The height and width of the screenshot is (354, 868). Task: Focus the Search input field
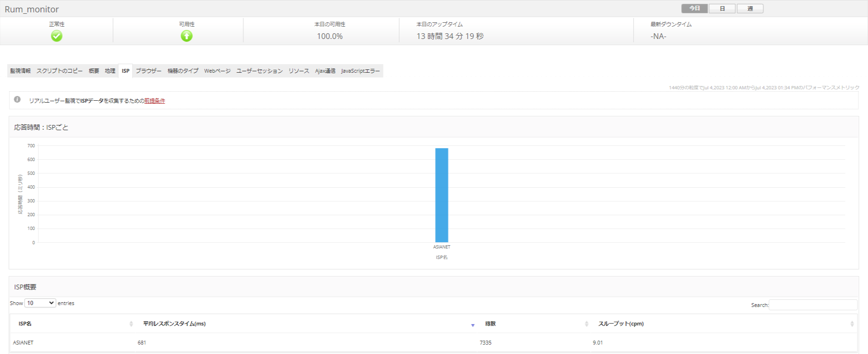point(813,305)
